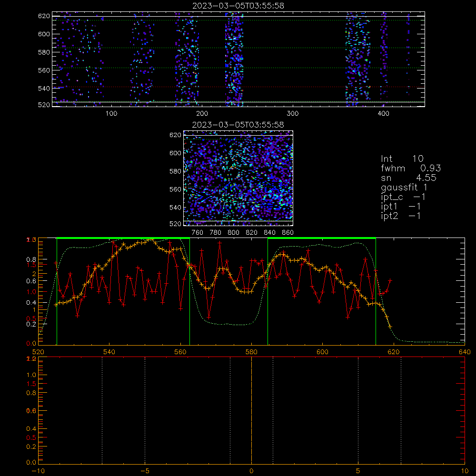Click x-axis tick label 400 on the top image
Viewport: 476px width, 476px height.
click(383, 114)
